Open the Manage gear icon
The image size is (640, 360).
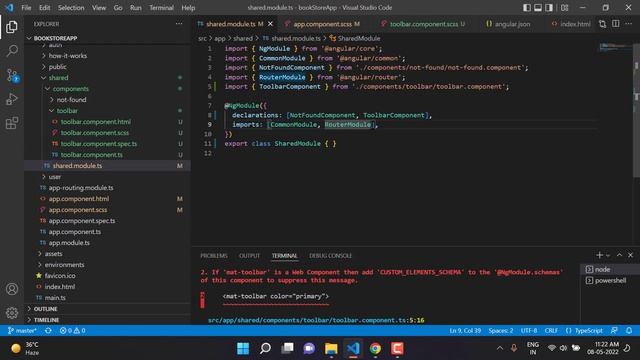coord(12,313)
